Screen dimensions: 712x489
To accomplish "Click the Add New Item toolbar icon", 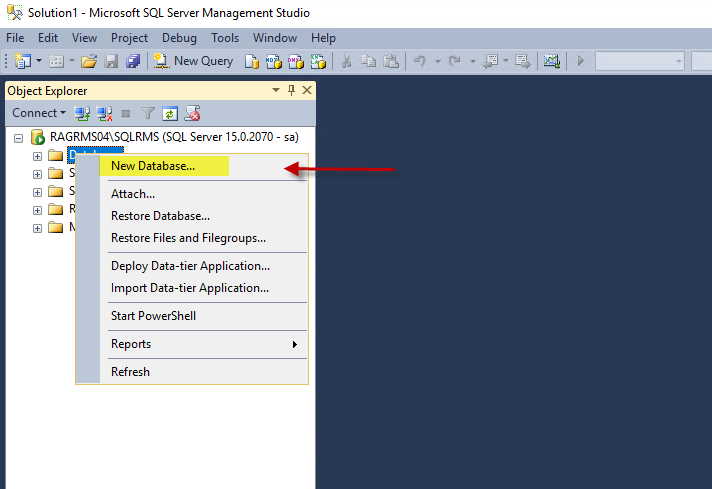I will tap(56, 61).
